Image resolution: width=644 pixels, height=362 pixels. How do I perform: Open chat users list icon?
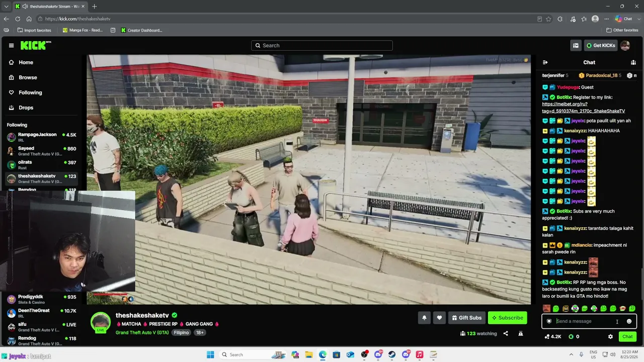pos(633,62)
